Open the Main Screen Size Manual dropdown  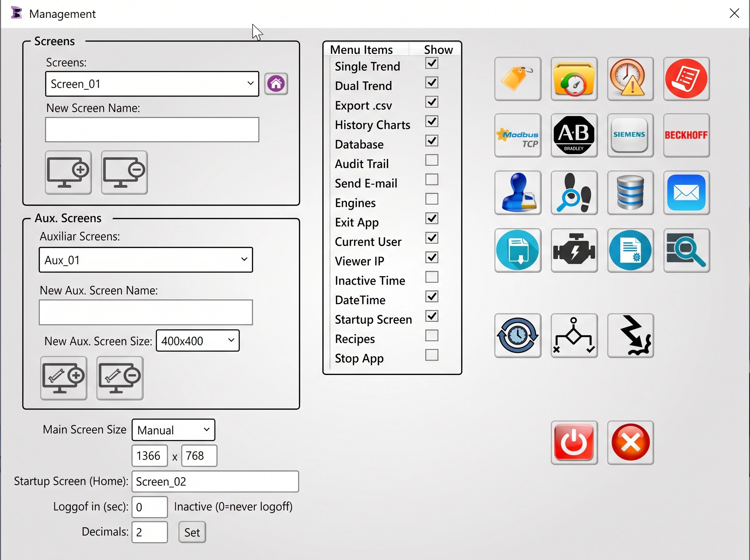[x=173, y=430]
